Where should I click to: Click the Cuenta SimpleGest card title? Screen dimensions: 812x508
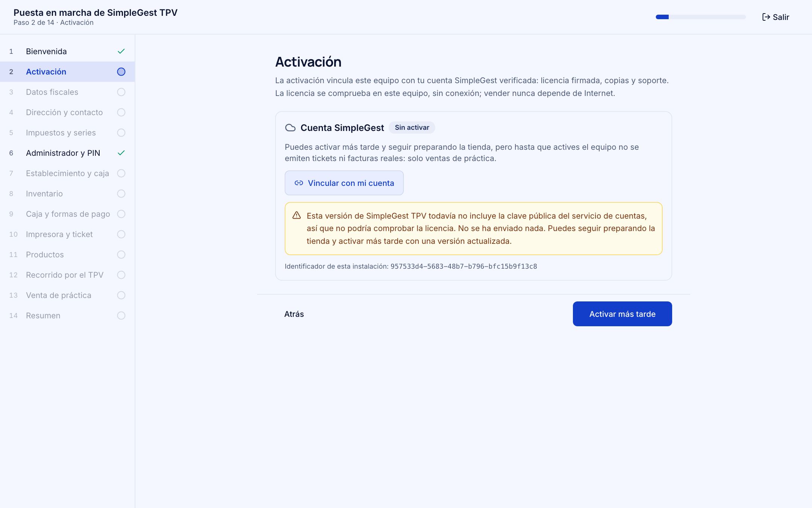pos(342,128)
